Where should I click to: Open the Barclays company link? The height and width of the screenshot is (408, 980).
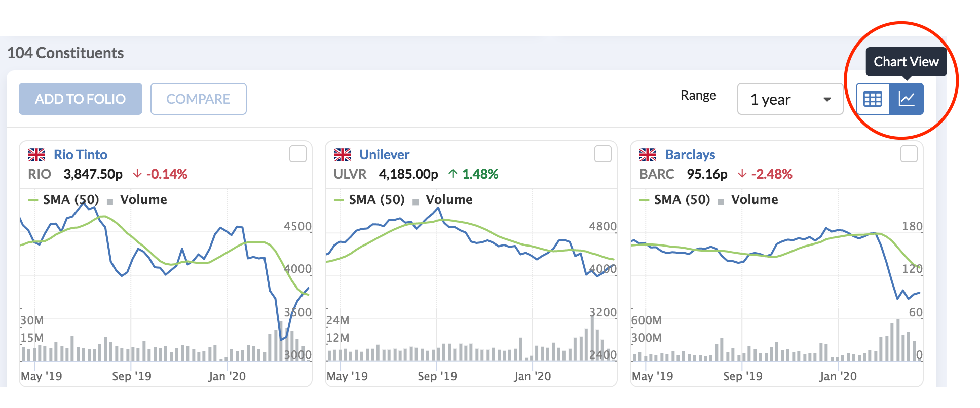click(690, 155)
